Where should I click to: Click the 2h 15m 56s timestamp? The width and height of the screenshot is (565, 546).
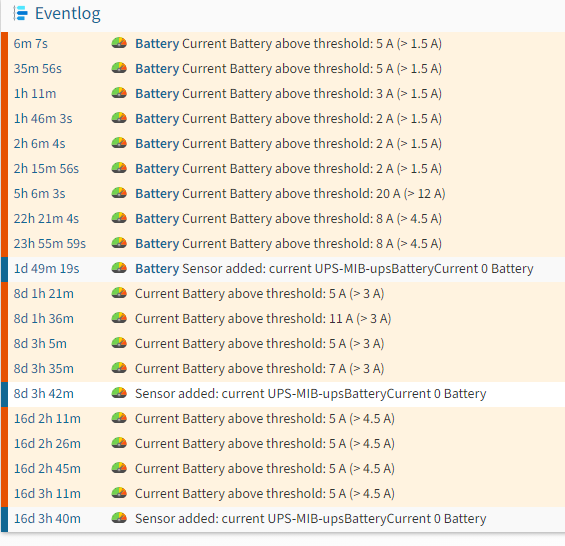(46, 169)
